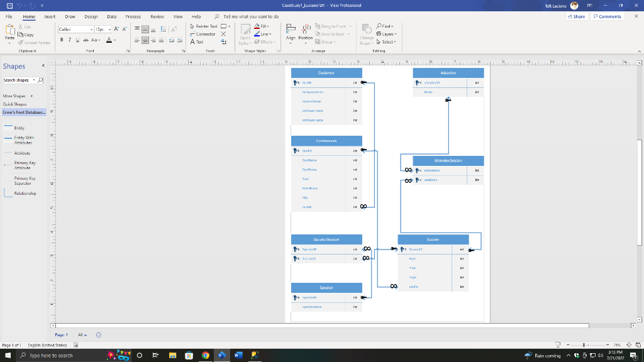This screenshot has width=644, height=362.
Task: Toggle bottom vertical text alignment
Action: tap(153, 29)
